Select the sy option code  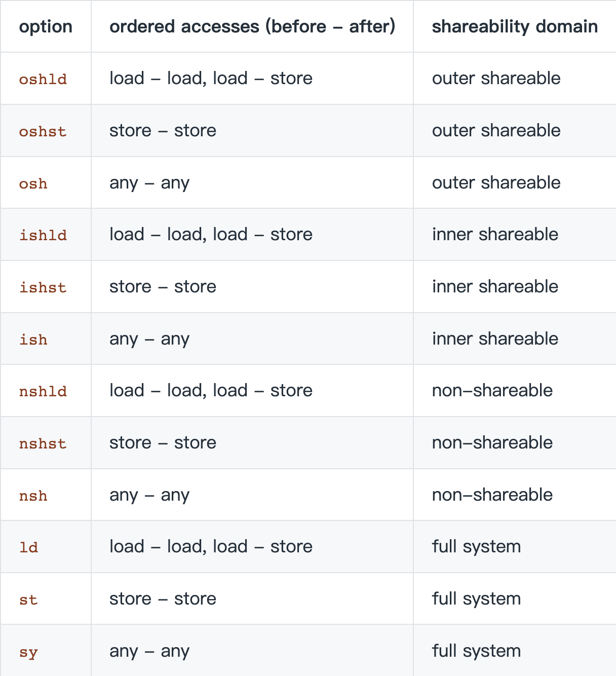coord(28,652)
